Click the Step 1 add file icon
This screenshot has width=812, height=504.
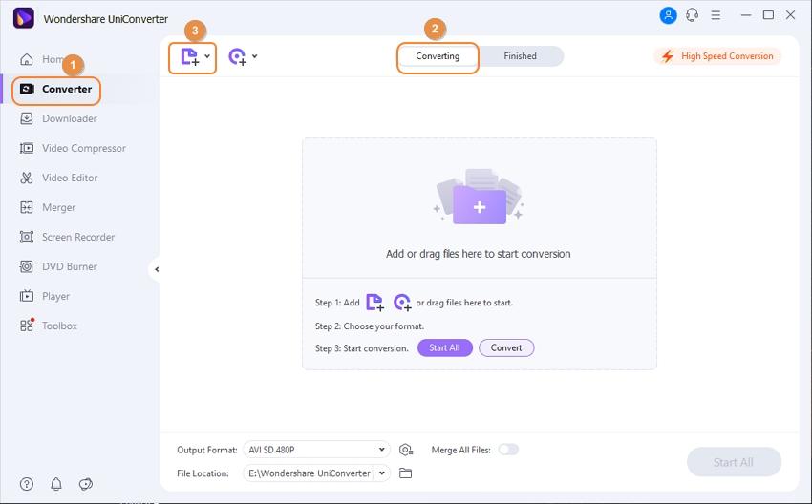point(374,303)
